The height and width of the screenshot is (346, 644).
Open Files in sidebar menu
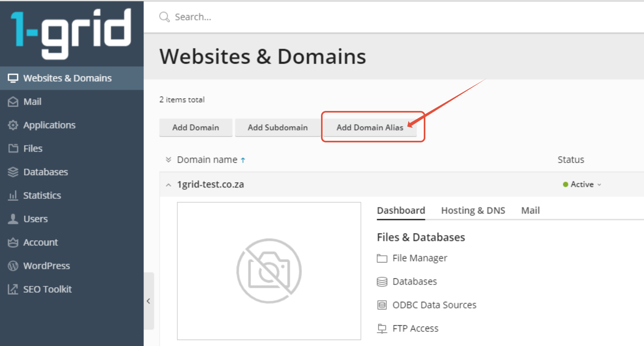click(x=72, y=148)
